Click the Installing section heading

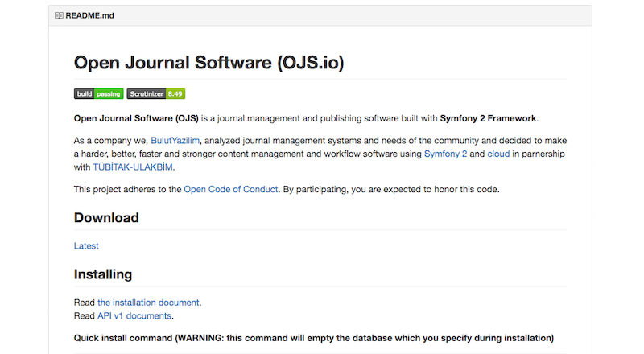pos(103,274)
